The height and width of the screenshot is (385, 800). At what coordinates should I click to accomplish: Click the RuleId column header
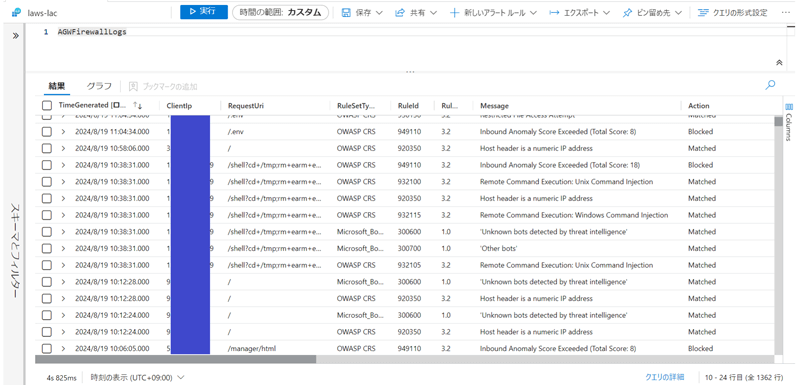tap(408, 106)
